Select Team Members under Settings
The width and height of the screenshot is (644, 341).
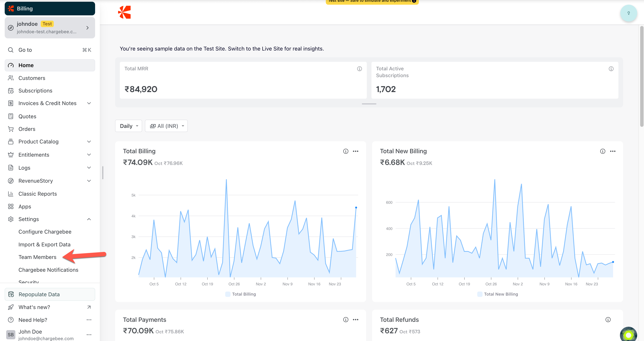coord(38,257)
